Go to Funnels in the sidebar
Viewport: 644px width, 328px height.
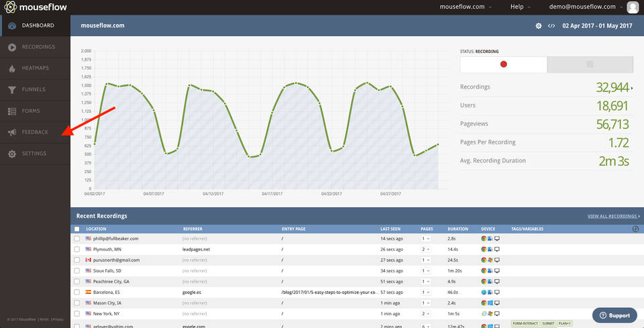34,89
